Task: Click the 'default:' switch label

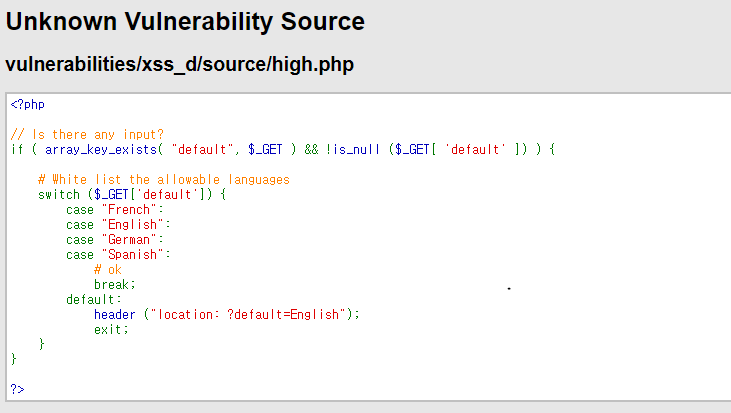Action: click(x=94, y=299)
